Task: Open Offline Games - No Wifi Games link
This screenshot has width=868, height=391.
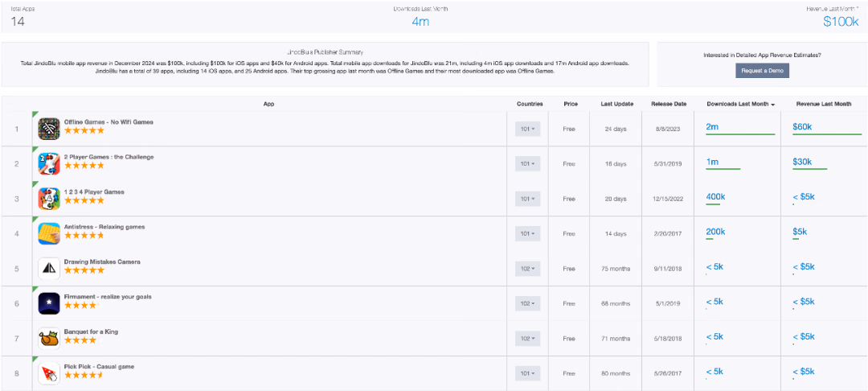Action: tap(108, 121)
